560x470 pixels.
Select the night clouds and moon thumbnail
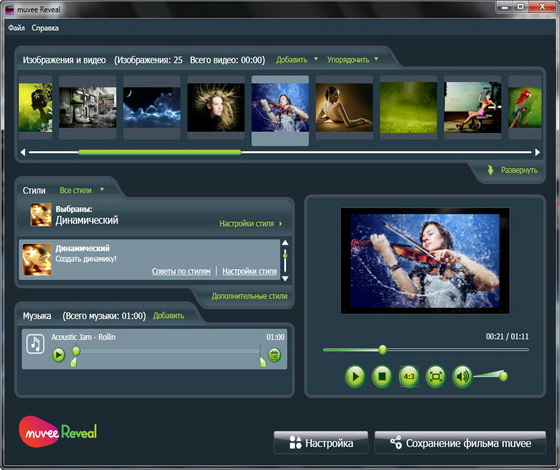click(152, 107)
